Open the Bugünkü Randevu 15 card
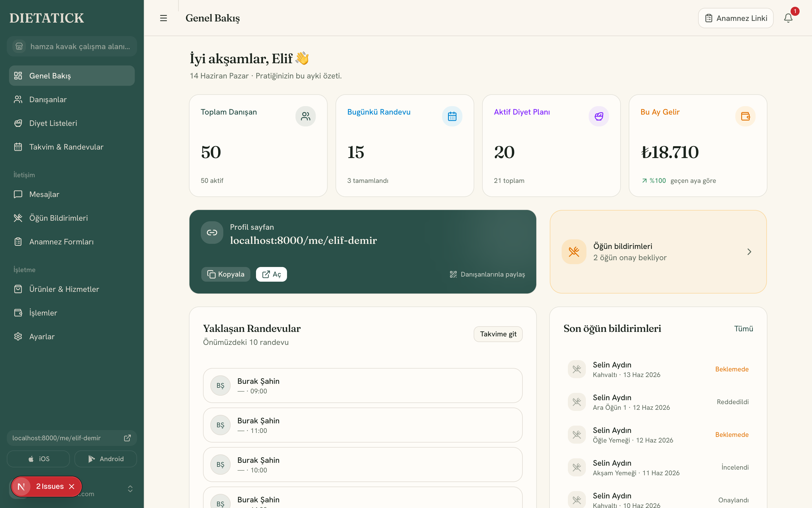The width and height of the screenshot is (812, 508). (405, 145)
